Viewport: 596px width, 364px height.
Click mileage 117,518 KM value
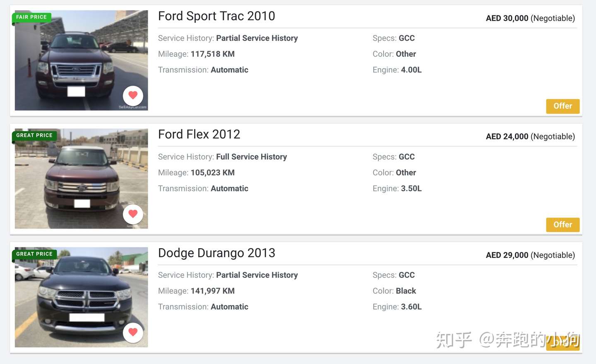click(213, 54)
